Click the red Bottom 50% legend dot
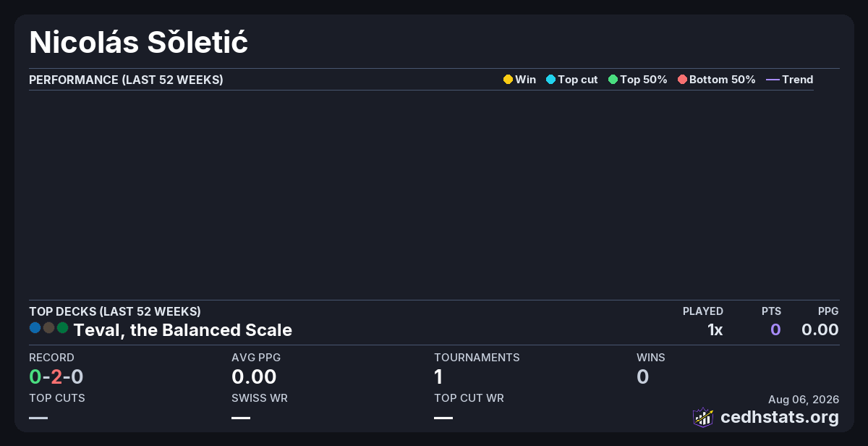The image size is (868, 446). [x=682, y=80]
